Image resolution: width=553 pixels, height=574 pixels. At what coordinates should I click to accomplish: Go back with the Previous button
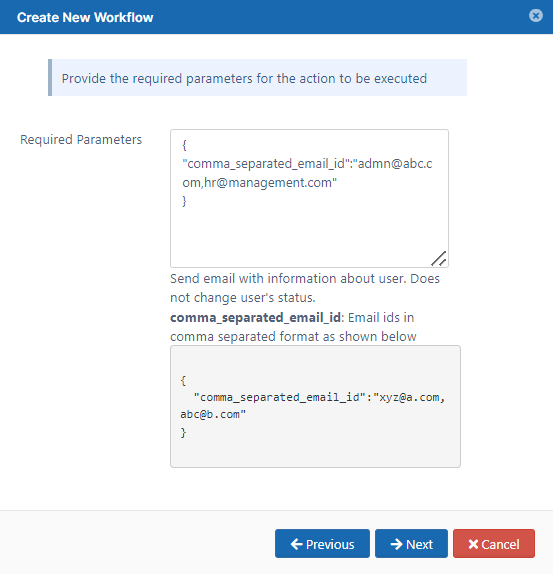click(x=322, y=544)
